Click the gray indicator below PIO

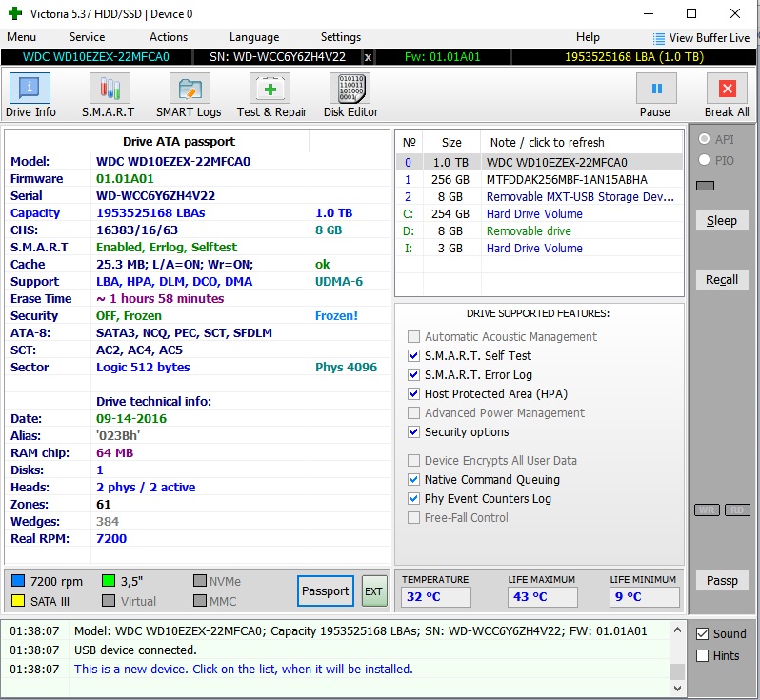tap(705, 186)
